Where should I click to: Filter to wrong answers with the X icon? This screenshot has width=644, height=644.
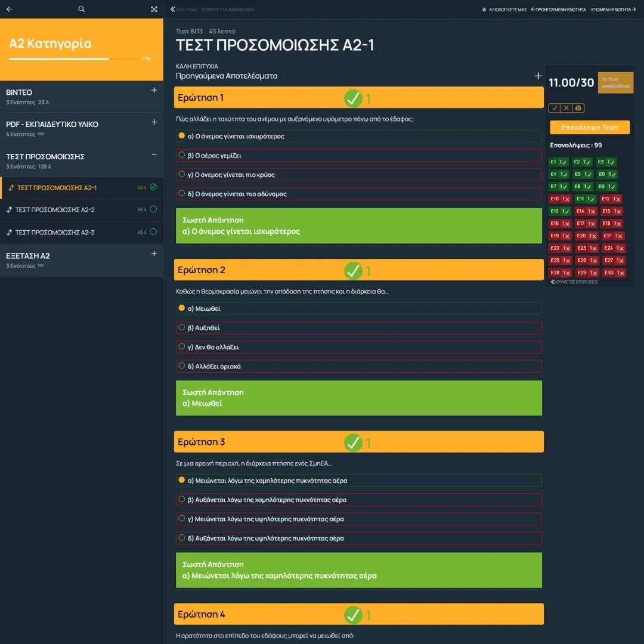pyautogui.click(x=566, y=108)
